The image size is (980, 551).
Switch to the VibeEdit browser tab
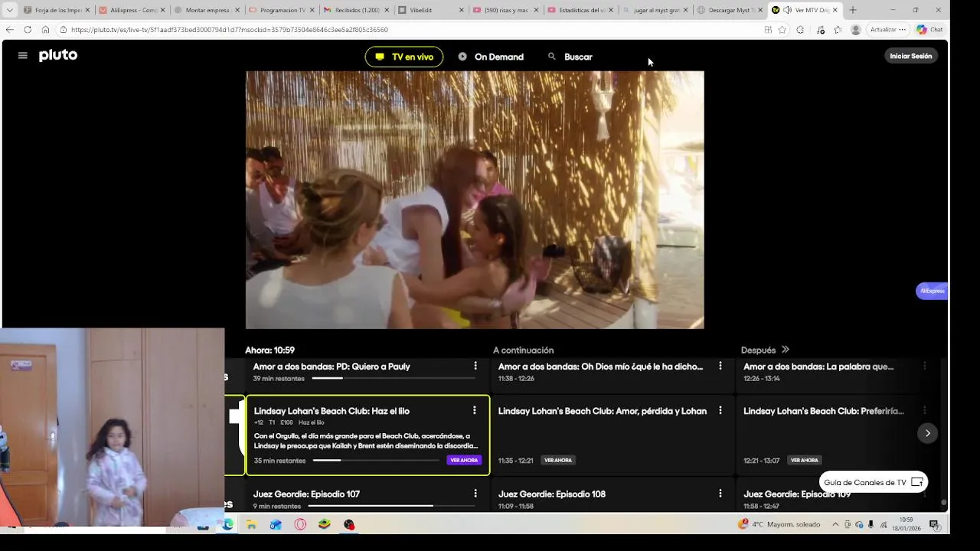[432, 10]
